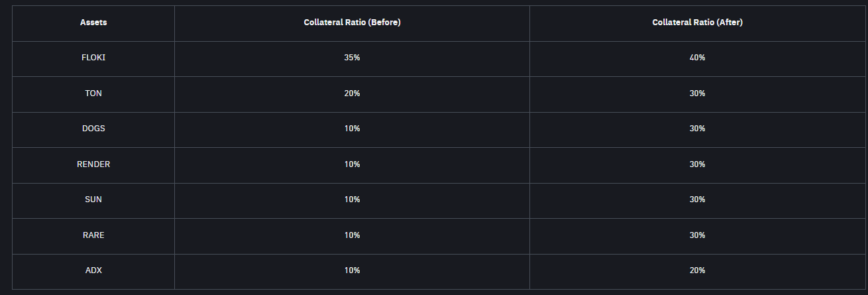
Task: Click TON's after ratio value
Action: 697,93
